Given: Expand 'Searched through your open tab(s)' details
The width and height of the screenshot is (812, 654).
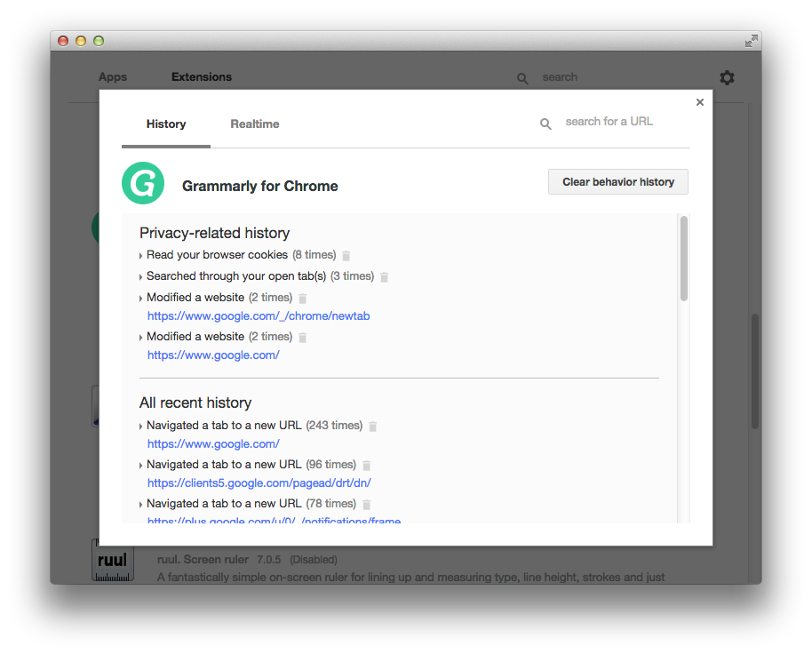Looking at the screenshot, I should 141,277.
